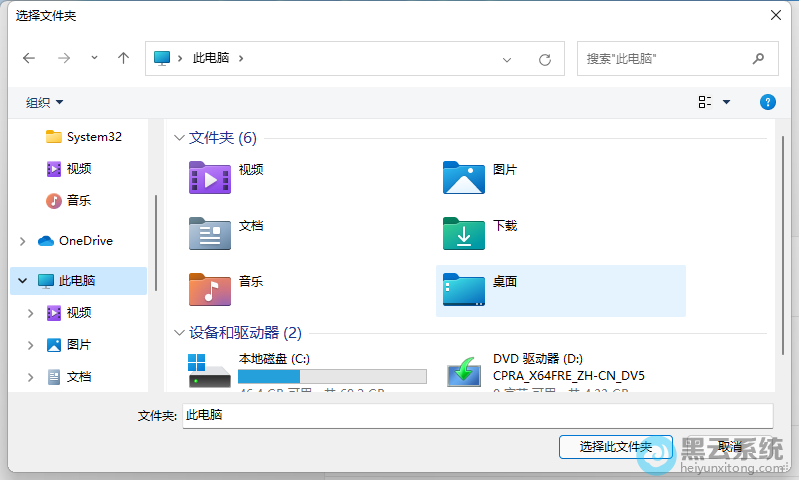The height and width of the screenshot is (480, 799).
Task: Open the 组织 dropdown menu
Action: [x=45, y=102]
